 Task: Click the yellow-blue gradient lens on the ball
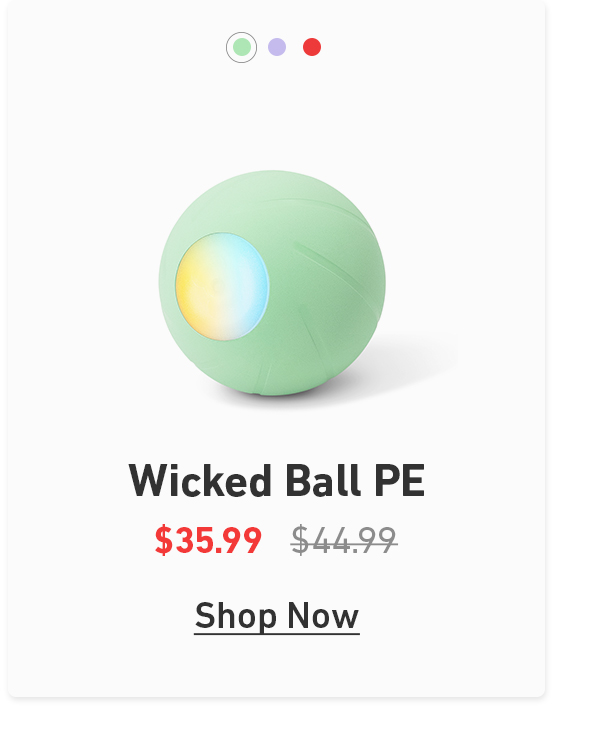point(222,286)
